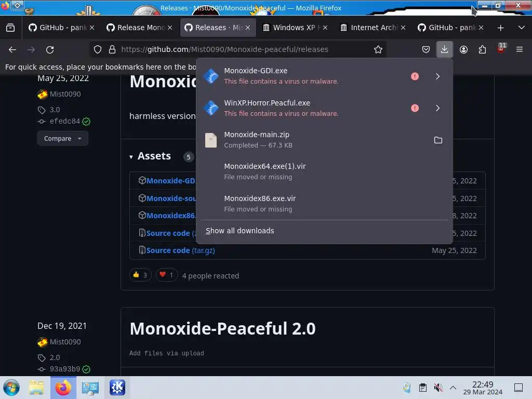This screenshot has width=532, height=399.
Task: Click the show desktop button in tray
Action: click(518, 388)
